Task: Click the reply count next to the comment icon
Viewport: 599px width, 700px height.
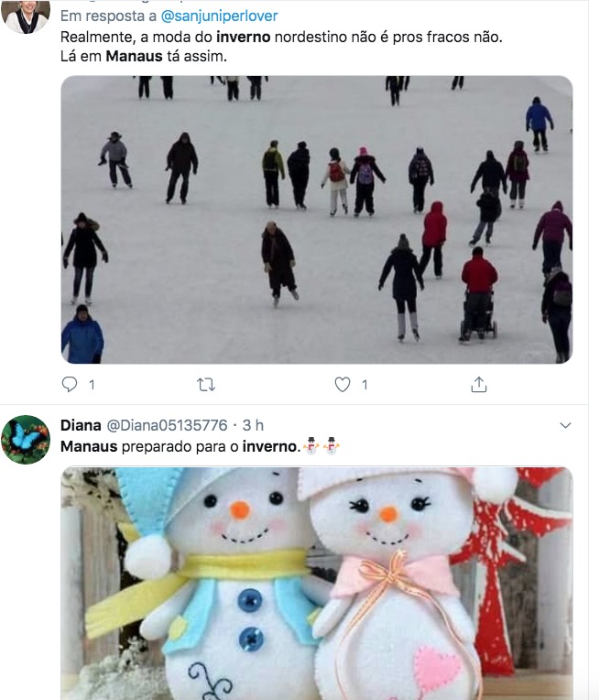Action: pyautogui.click(x=92, y=385)
